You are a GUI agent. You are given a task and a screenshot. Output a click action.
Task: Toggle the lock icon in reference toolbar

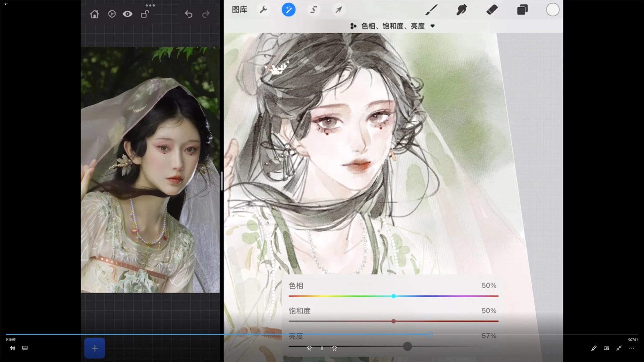pos(145,14)
